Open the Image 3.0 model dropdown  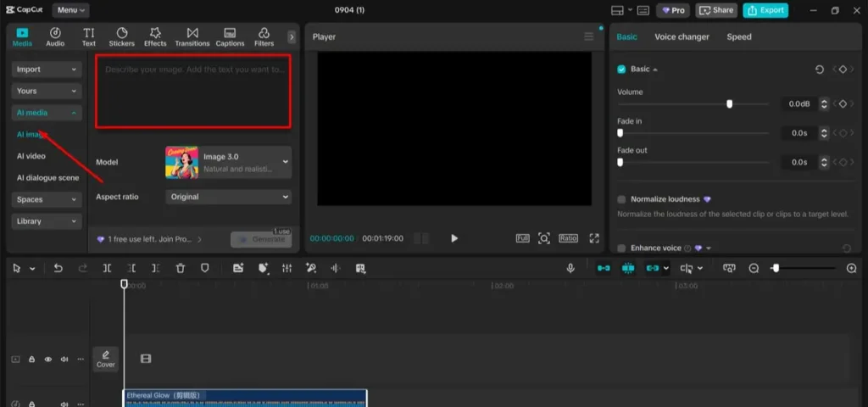click(228, 162)
